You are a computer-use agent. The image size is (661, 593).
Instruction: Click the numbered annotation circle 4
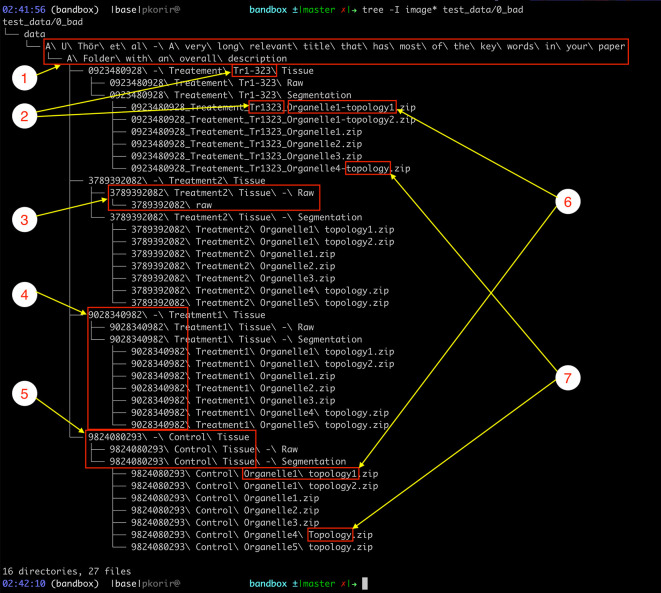[x=24, y=294]
